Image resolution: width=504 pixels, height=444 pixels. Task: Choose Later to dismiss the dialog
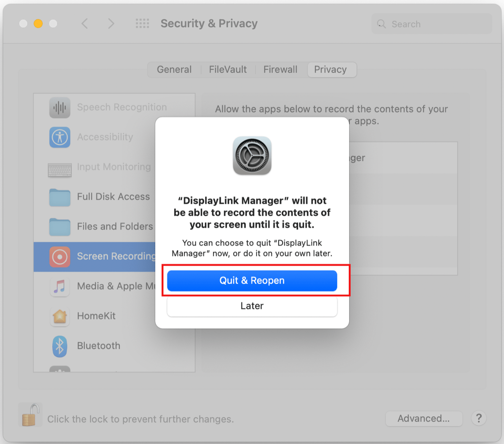tap(252, 306)
